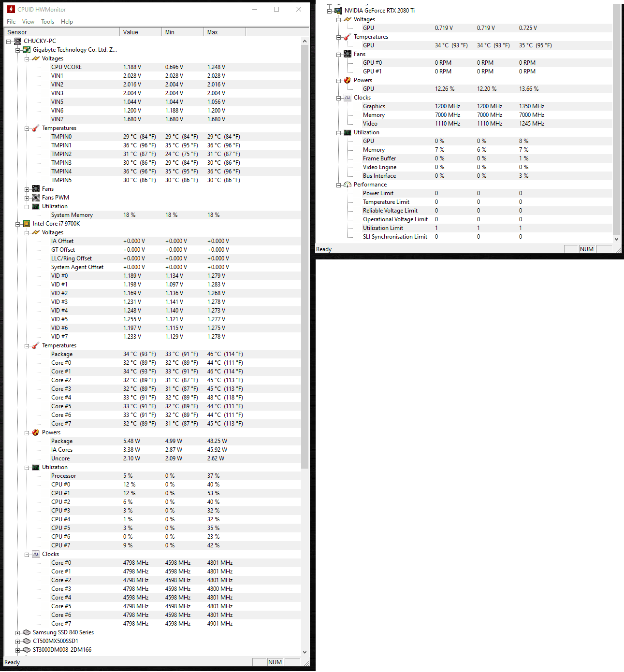Click the ST3000DM008-2DM166 drive icon
Screen dimensions: 624x672
point(27,650)
